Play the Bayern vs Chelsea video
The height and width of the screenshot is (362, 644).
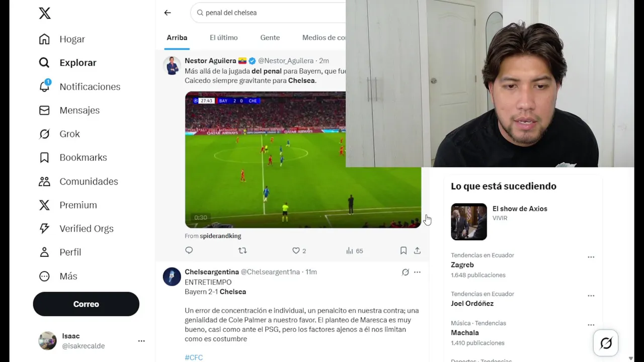[x=303, y=160]
